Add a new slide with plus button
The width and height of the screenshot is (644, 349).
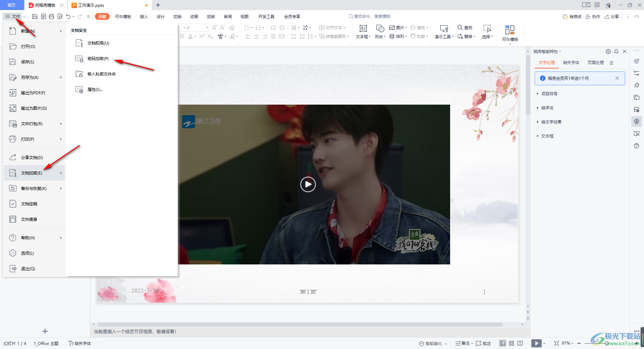coord(45,331)
